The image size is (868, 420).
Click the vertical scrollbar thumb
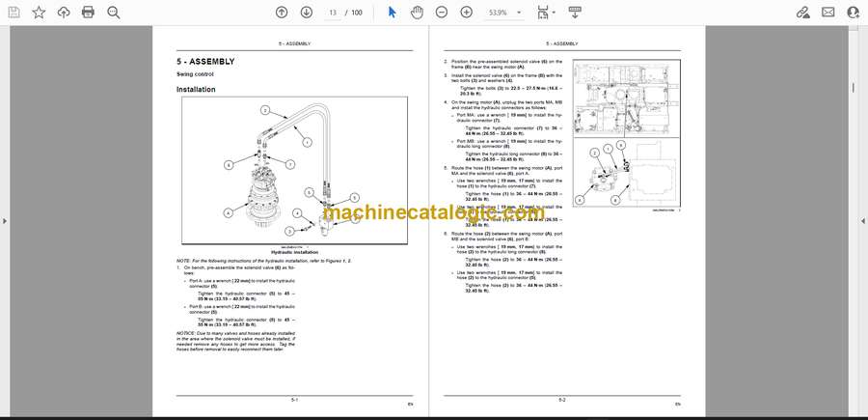point(853,88)
